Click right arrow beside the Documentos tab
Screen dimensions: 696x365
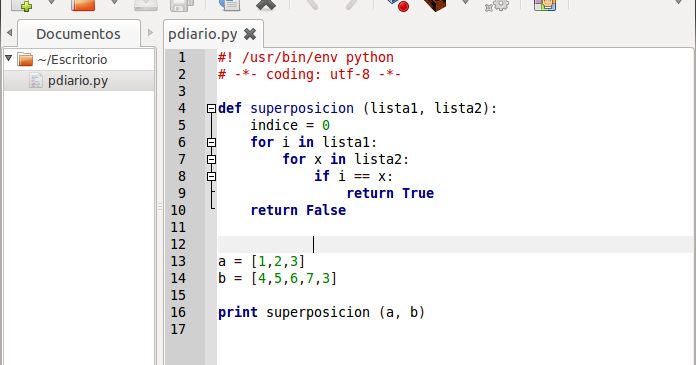tap(150, 33)
